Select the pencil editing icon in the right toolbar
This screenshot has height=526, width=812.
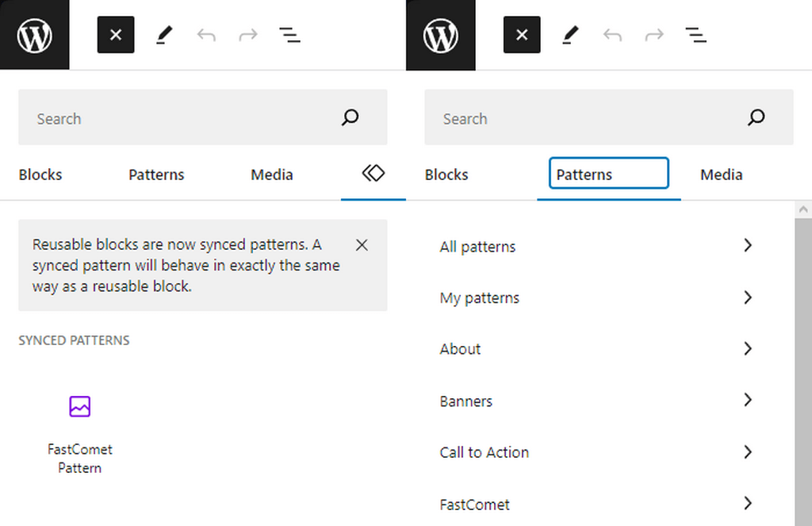tap(570, 34)
